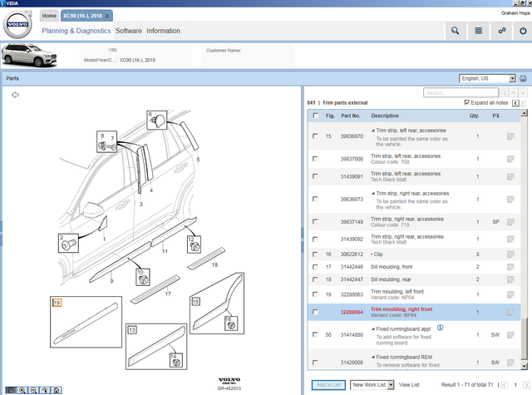Collapse note for part 39836870 trim strip
This screenshot has height=395, width=532.
[373, 131]
